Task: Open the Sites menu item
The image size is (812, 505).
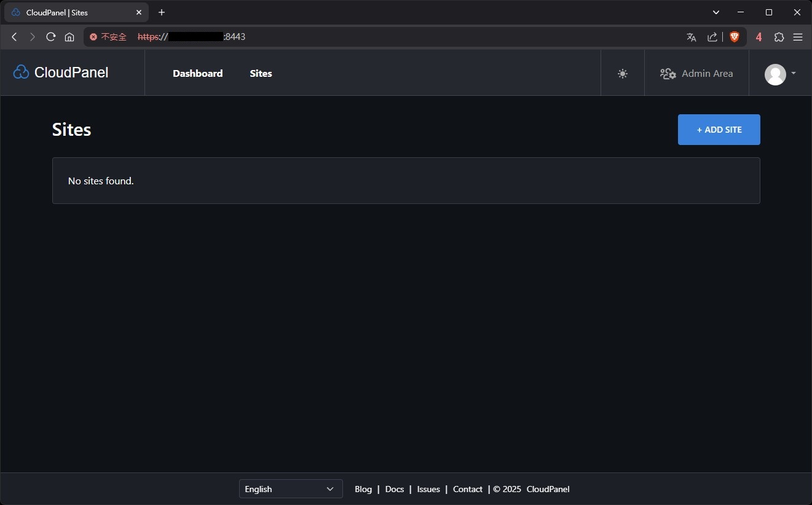Action: click(x=261, y=73)
